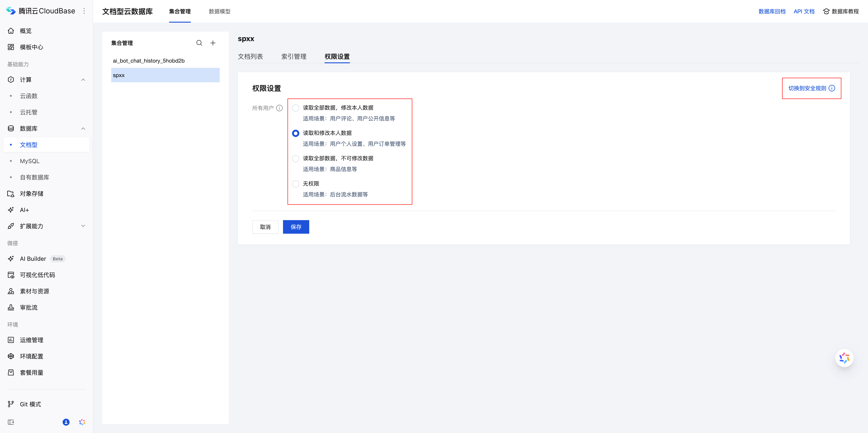Image resolution: width=868 pixels, height=433 pixels.
Task: Open 自有数据库 in the sidebar
Action: 34,177
